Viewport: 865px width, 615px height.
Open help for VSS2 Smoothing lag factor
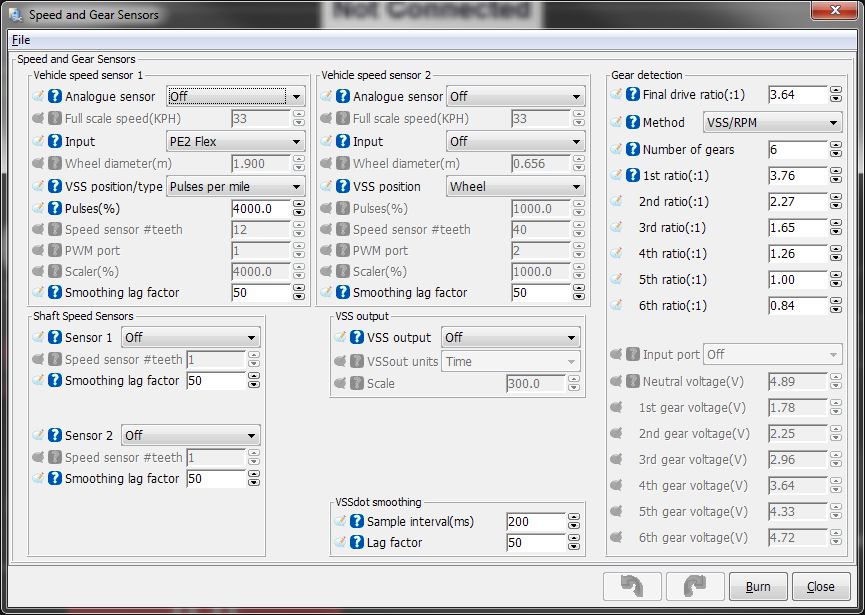pos(343,292)
